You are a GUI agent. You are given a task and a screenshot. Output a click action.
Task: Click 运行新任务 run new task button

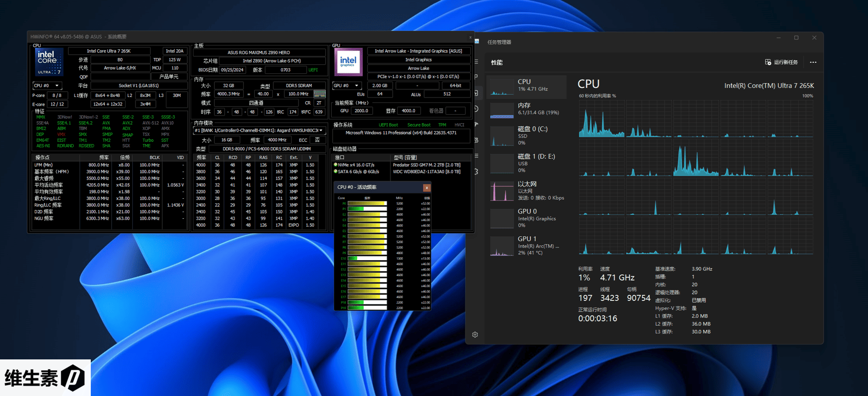point(781,62)
